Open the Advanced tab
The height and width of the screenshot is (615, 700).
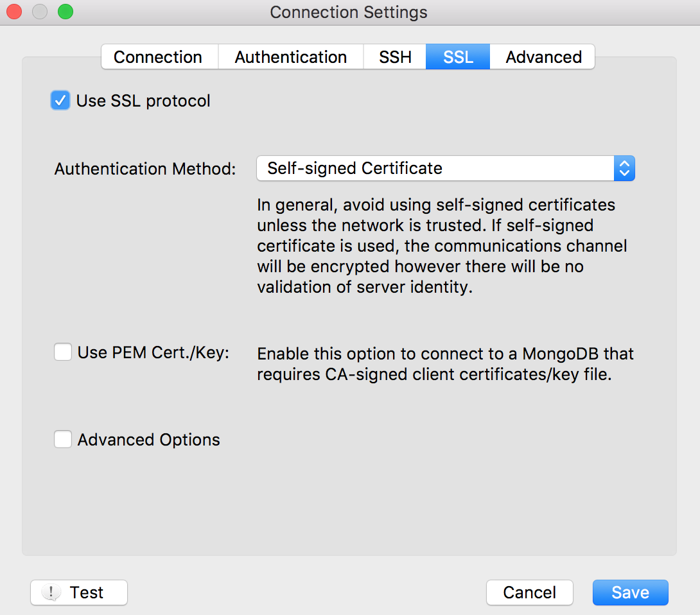(x=542, y=56)
